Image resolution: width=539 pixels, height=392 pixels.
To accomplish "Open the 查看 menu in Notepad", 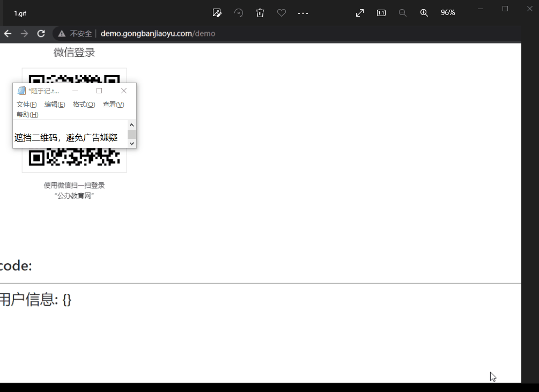I will (112, 105).
